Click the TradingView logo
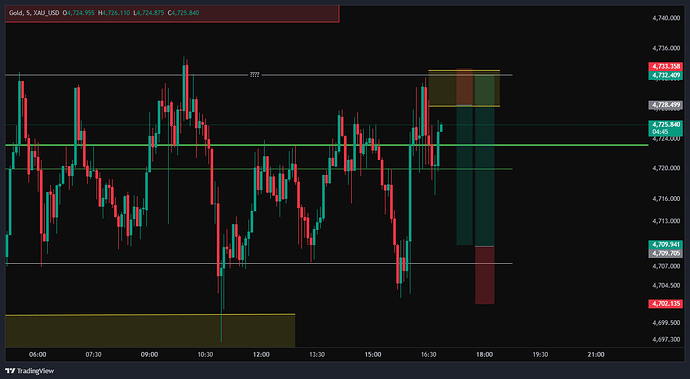This screenshot has width=690, height=379. tap(29, 371)
